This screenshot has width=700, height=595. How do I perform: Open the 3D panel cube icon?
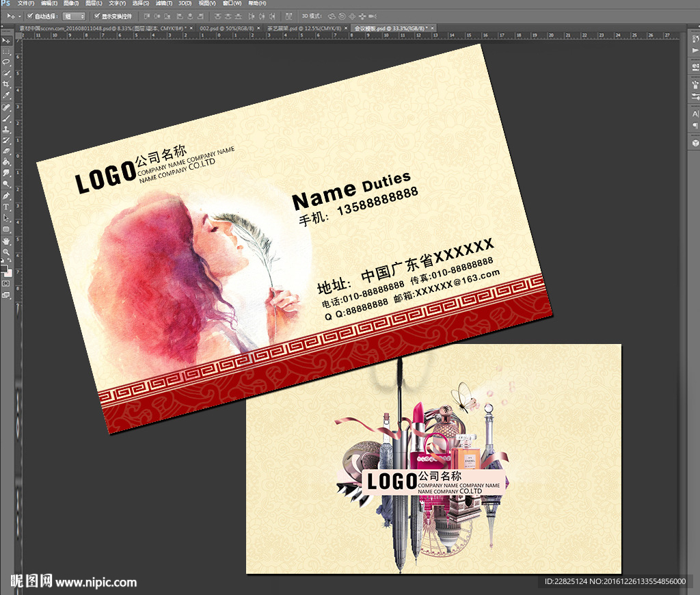695,143
